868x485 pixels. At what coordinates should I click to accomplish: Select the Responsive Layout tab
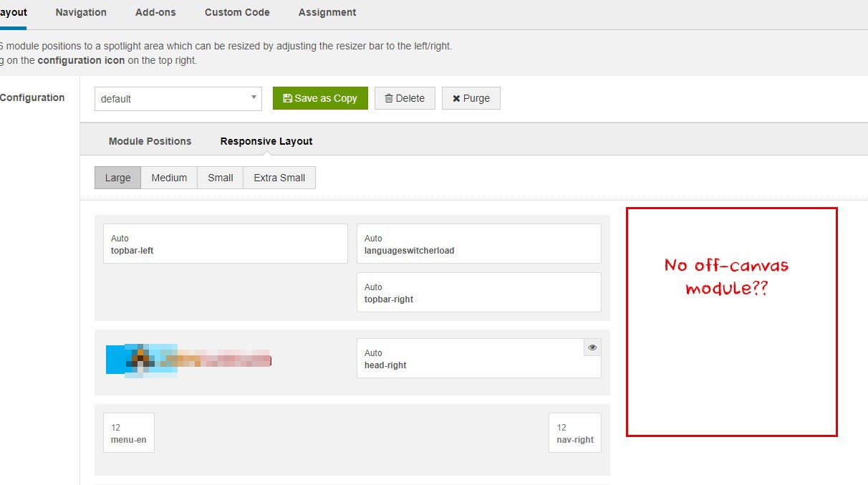(x=266, y=141)
